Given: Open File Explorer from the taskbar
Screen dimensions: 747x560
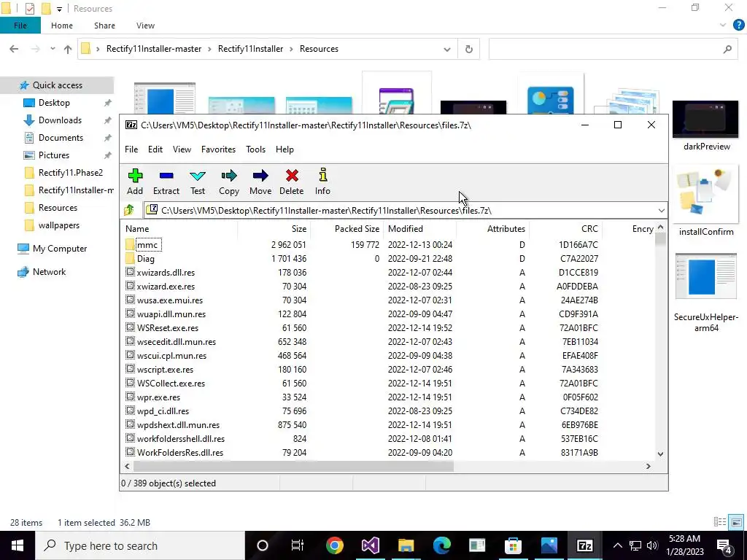Looking at the screenshot, I should pos(406,545).
